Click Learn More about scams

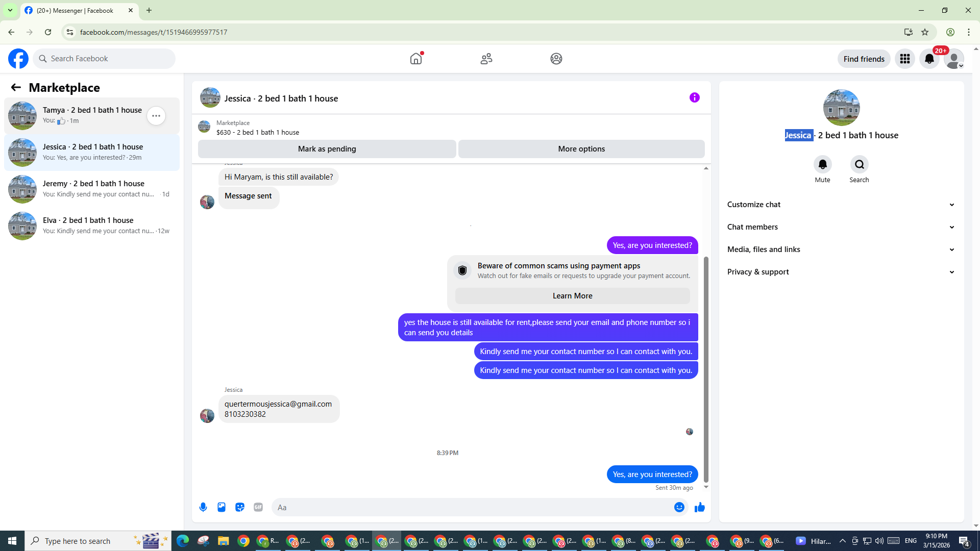click(x=572, y=296)
